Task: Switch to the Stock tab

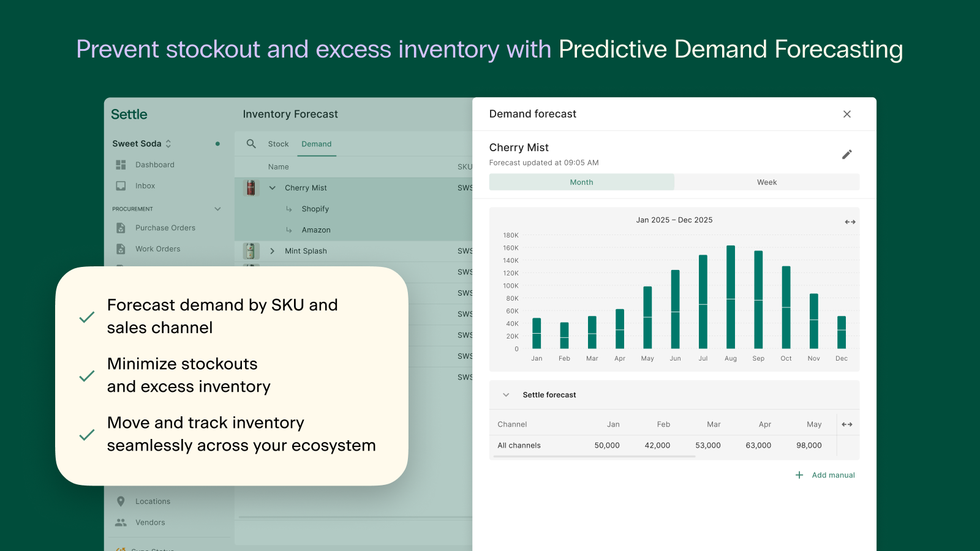Action: [x=278, y=144]
